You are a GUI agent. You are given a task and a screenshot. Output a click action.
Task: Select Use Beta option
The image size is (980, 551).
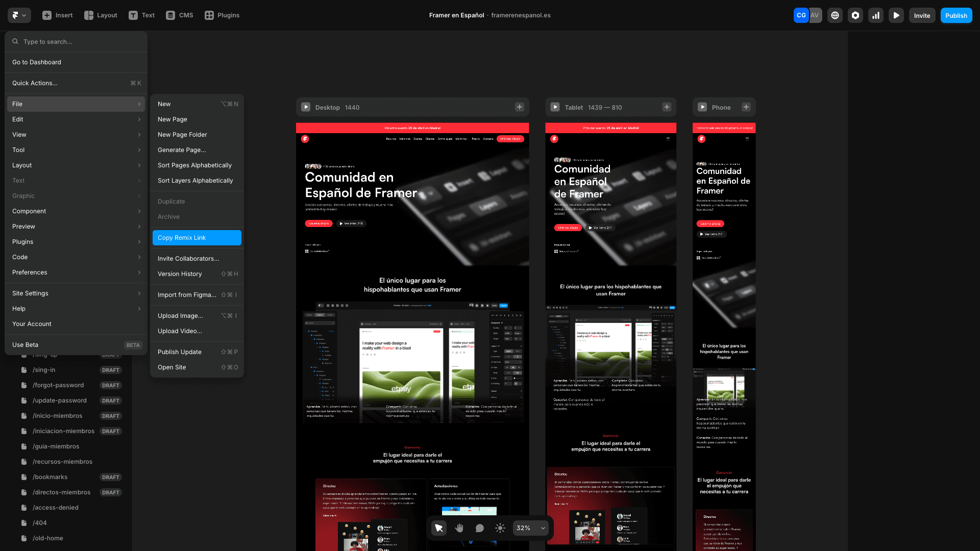[x=76, y=345]
